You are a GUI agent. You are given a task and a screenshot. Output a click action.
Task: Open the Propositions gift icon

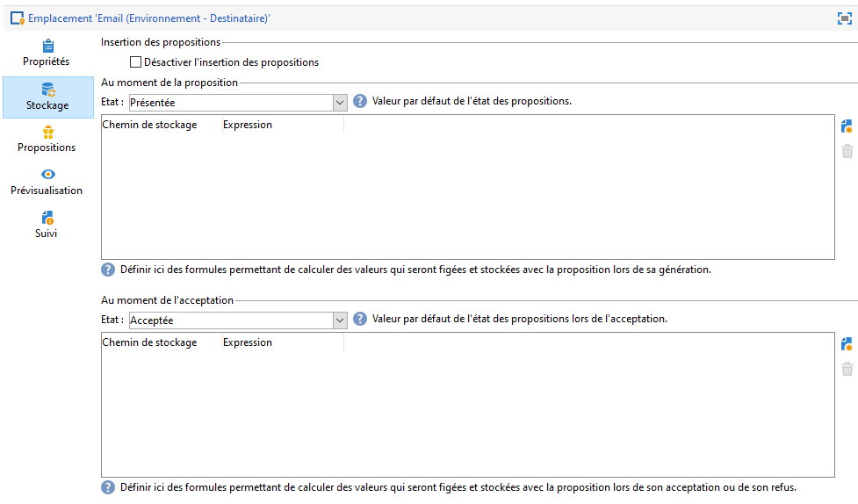48,132
